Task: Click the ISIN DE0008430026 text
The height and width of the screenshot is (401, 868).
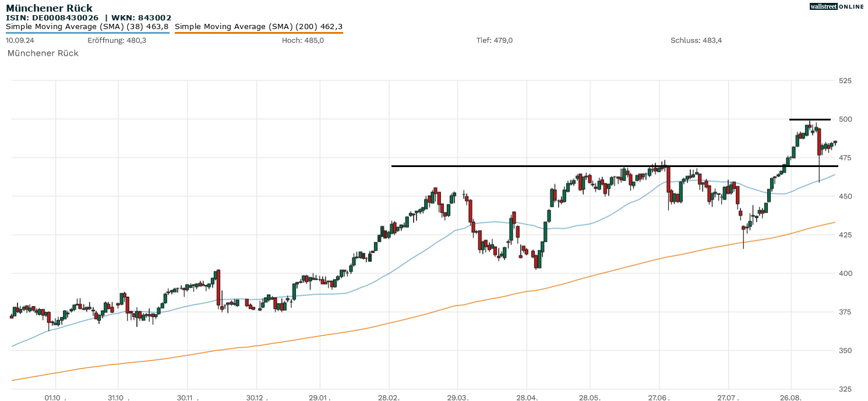Action: (x=52, y=17)
